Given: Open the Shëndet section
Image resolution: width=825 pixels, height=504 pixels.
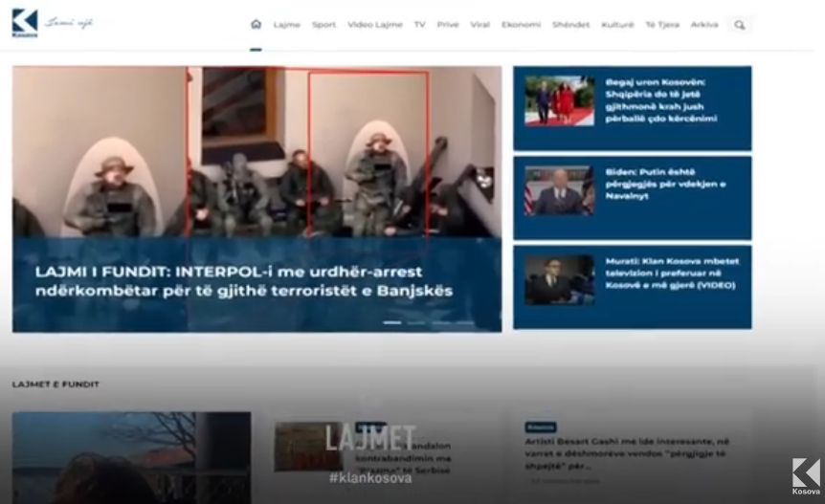Looking at the screenshot, I should click(x=570, y=25).
